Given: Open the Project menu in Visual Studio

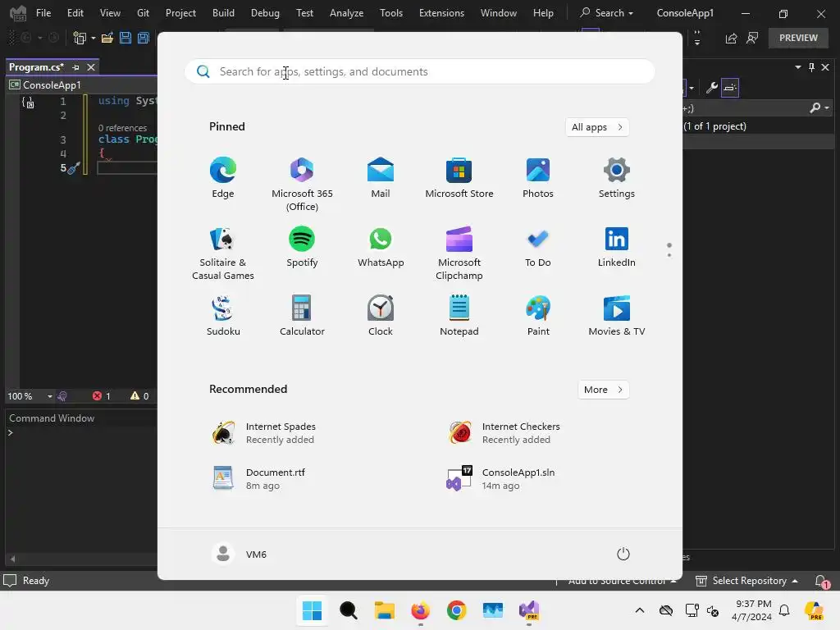Looking at the screenshot, I should click(x=180, y=13).
